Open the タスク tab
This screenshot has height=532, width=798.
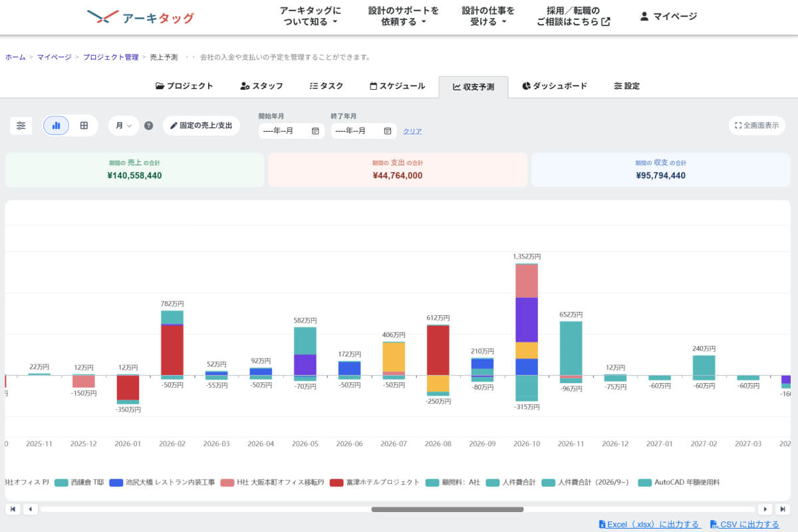pyautogui.click(x=327, y=86)
